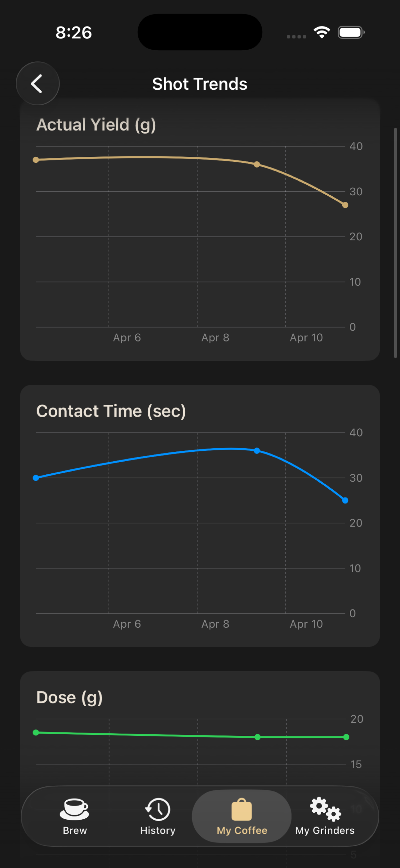Select the first Actual Yield data point

pyautogui.click(x=36, y=160)
